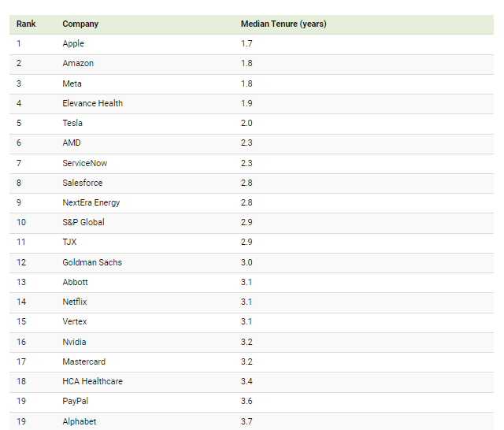
Task: Select the S&P Global entry
Action: [x=83, y=222]
